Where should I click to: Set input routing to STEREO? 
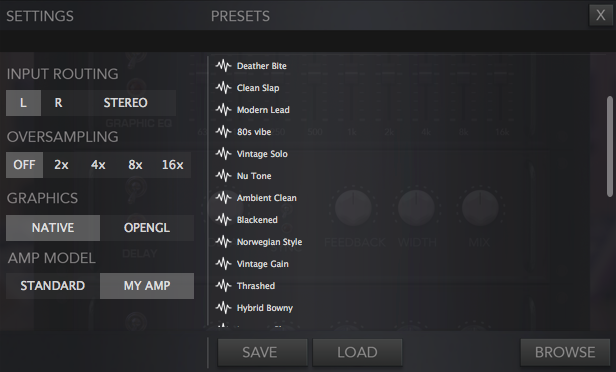tap(125, 103)
